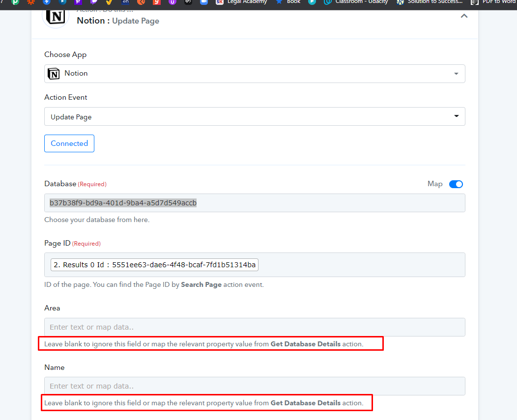
Task: Open the Choose App dropdown showing Notion
Action: (x=255, y=74)
